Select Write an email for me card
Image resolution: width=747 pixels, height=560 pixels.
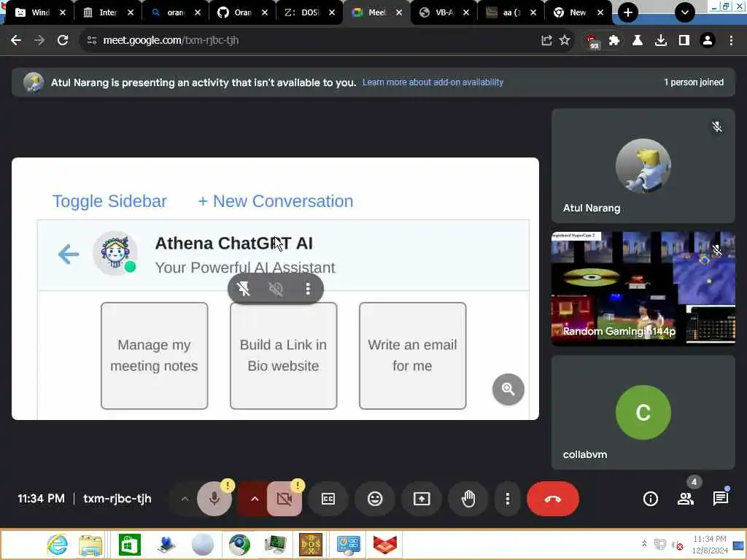tap(413, 356)
